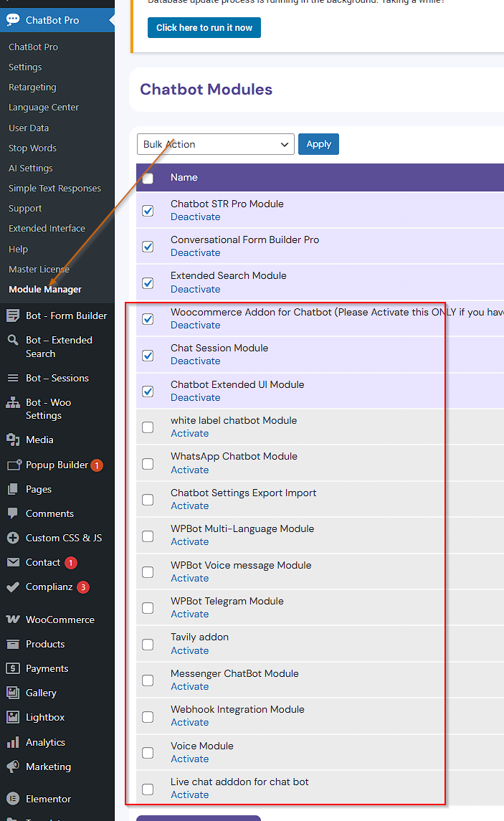Open AI Settings submenu item
The height and width of the screenshot is (821, 504).
coord(30,168)
